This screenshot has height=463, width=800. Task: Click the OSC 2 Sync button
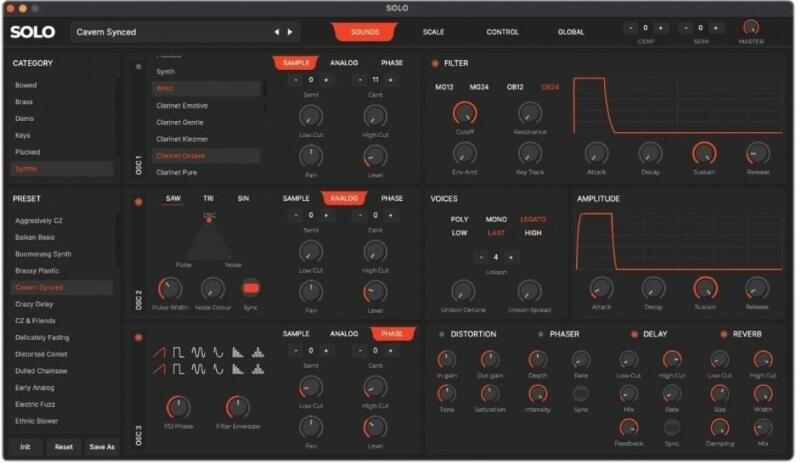(251, 289)
